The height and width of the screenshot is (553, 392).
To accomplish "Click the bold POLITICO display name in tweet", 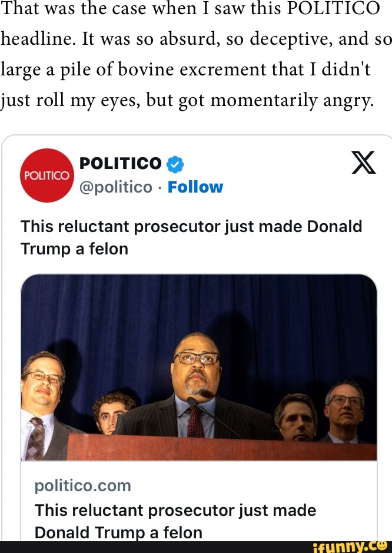I will (x=120, y=163).
